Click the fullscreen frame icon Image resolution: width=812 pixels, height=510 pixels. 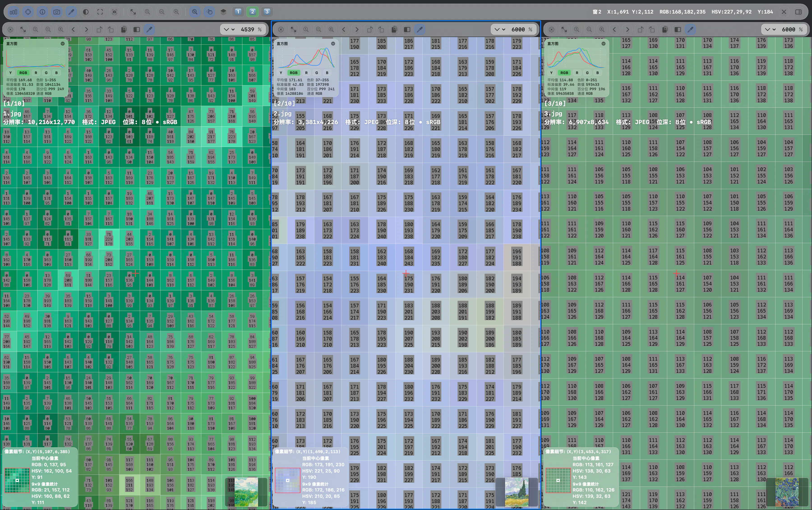click(100, 12)
